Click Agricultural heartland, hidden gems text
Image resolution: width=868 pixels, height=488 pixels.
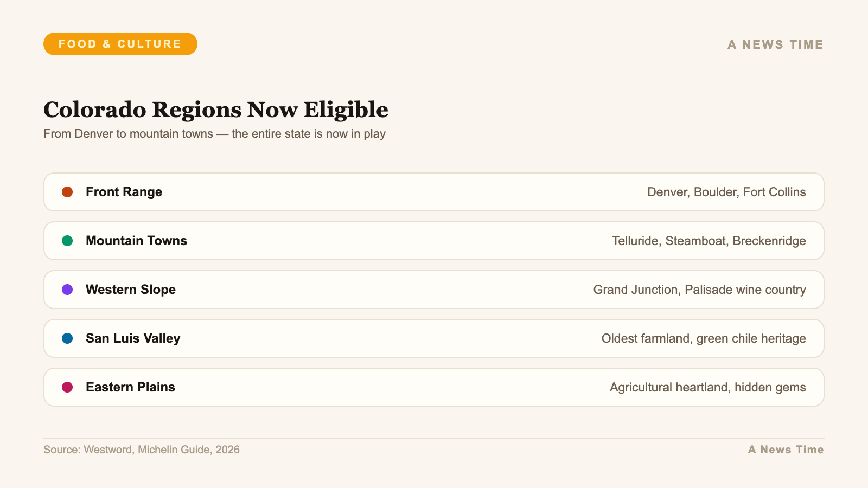point(707,387)
